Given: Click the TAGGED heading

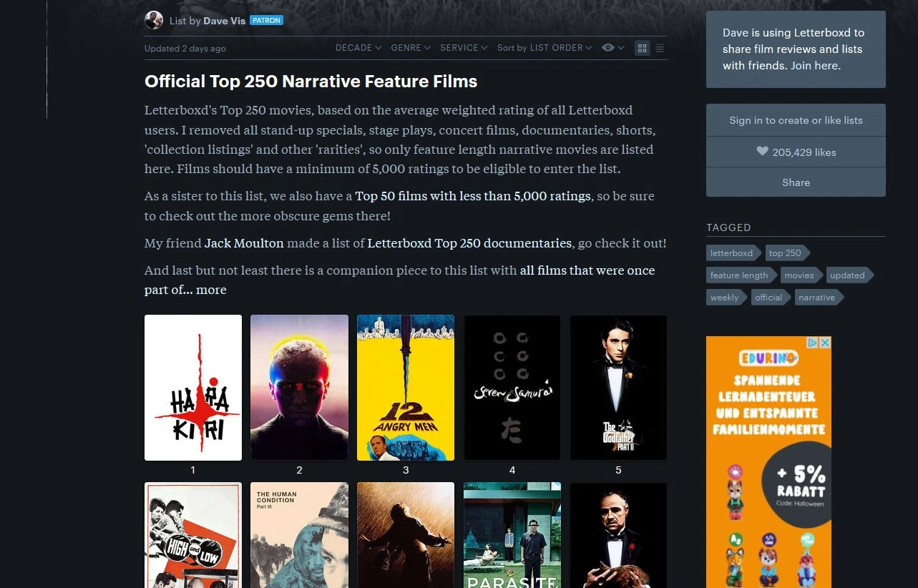Looking at the screenshot, I should tap(728, 227).
